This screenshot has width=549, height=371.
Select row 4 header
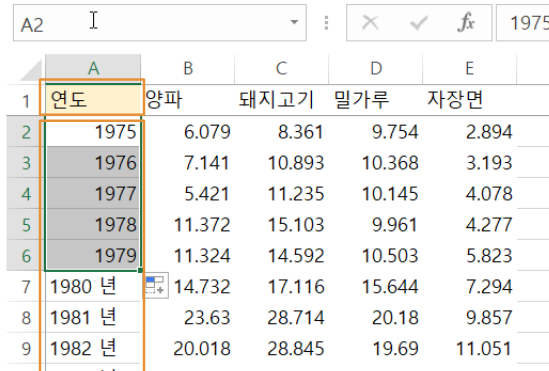[x=26, y=194]
